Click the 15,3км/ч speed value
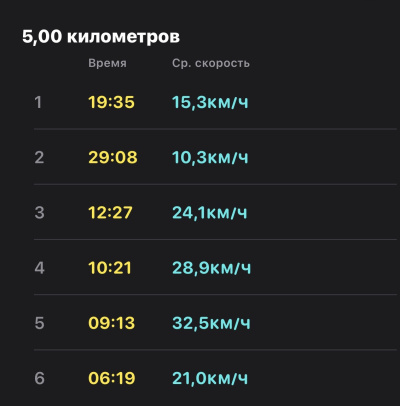Image resolution: width=400 pixels, height=406 pixels. tap(210, 102)
